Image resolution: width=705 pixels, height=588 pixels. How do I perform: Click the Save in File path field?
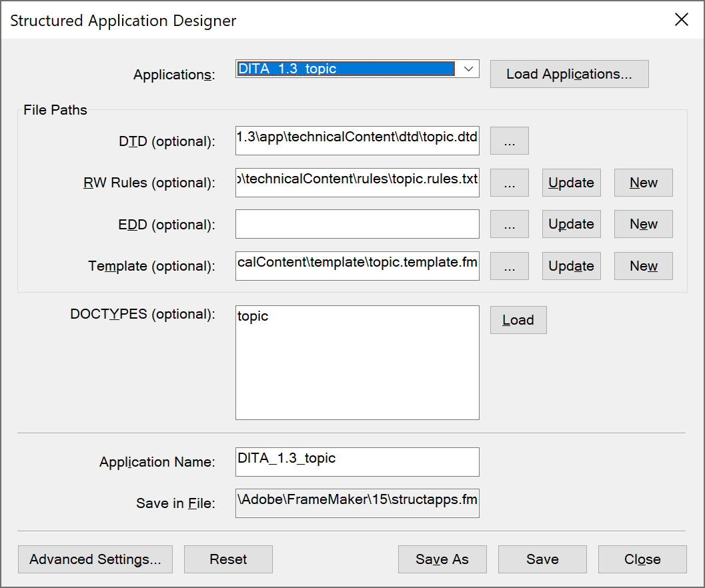pos(357,503)
